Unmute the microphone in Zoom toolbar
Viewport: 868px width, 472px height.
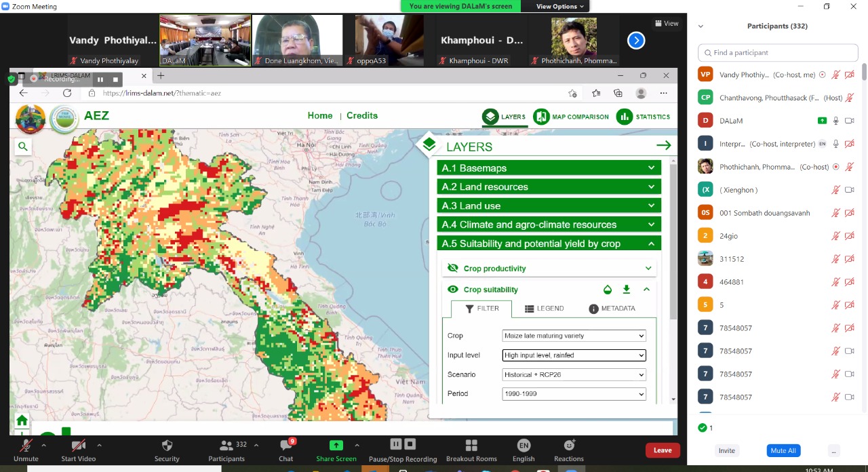click(x=26, y=450)
